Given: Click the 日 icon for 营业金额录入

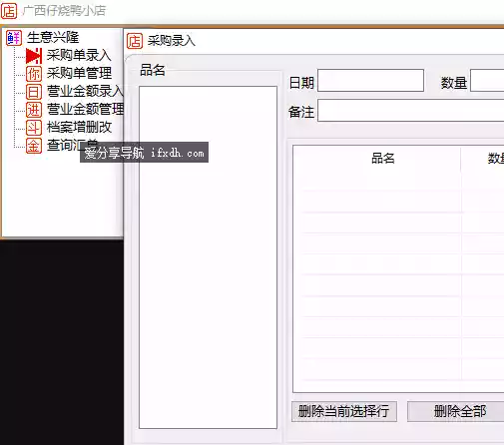Looking at the screenshot, I should pos(34,92).
